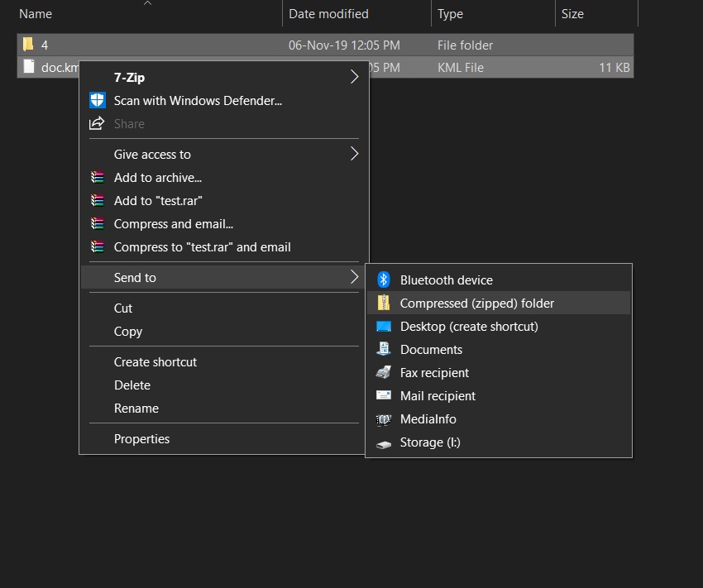The height and width of the screenshot is (588, 703).
Task: Click the zipped folder icon
Action: [x=383, y=303]
